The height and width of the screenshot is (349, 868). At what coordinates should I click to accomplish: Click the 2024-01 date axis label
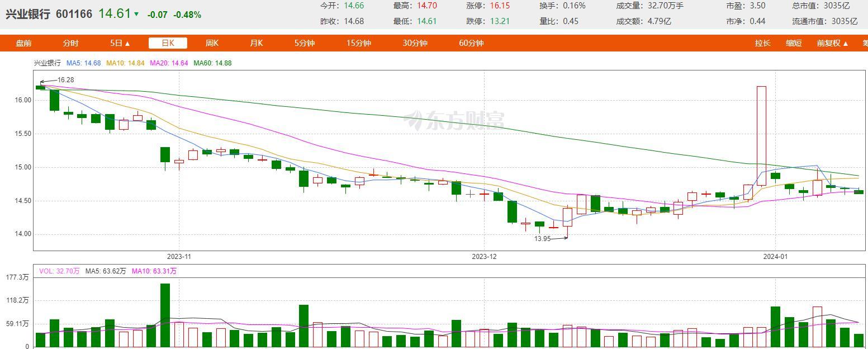[x=775, y=257]
